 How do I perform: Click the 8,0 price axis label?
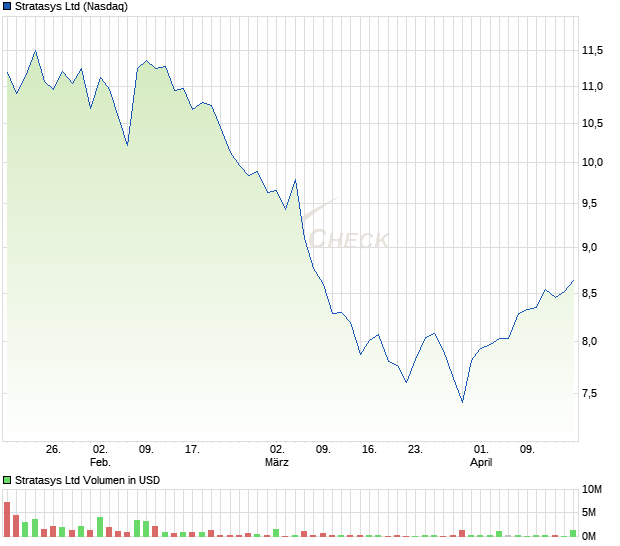click(589, 341)
